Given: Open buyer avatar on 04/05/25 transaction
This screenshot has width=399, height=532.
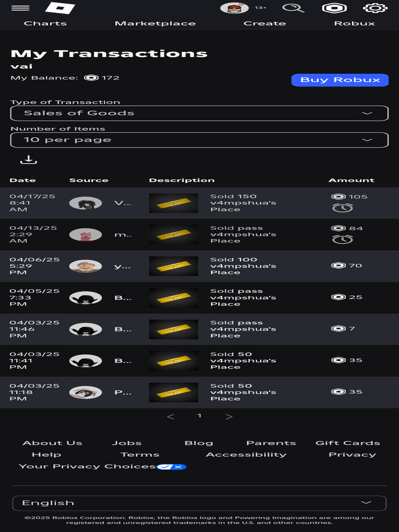Looking at the screenshot, I should 86,298.
